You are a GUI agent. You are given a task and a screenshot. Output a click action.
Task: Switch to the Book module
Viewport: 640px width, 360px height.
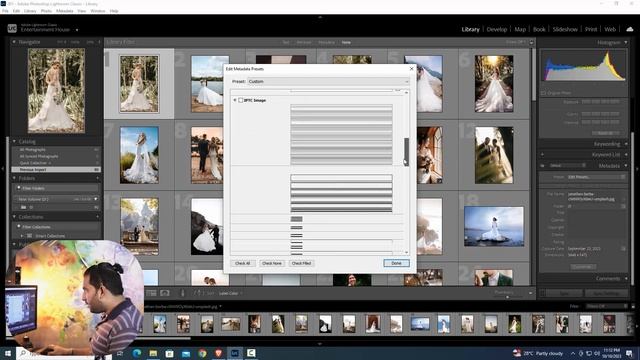(539, 29)
